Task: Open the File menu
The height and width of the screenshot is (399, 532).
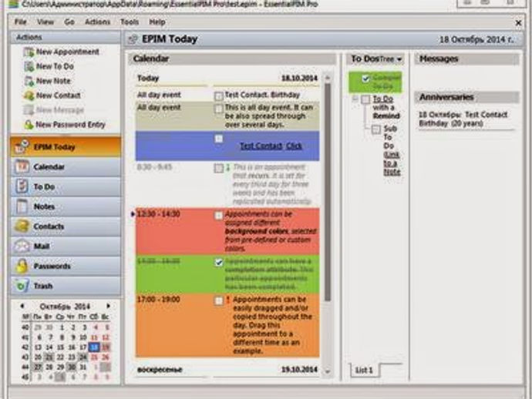Action: coord(20,22)
